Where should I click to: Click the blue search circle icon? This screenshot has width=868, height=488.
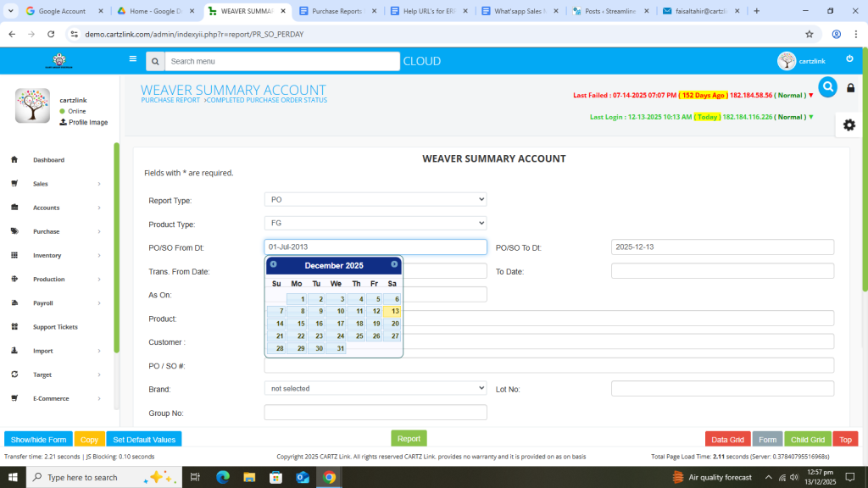[x=827, y=86]
